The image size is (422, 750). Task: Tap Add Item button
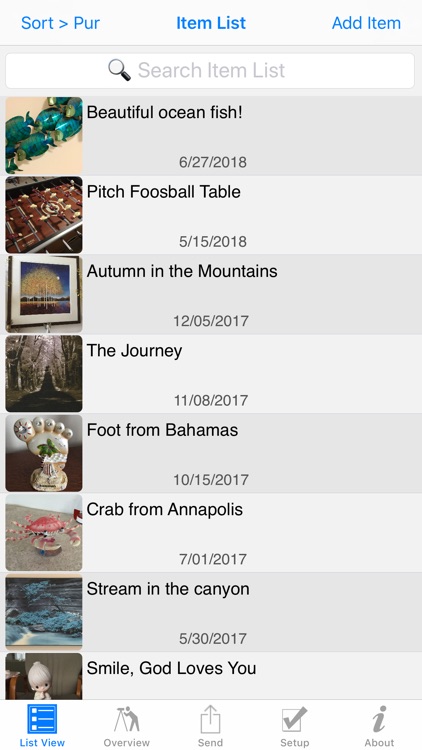[x=366, y=23]
